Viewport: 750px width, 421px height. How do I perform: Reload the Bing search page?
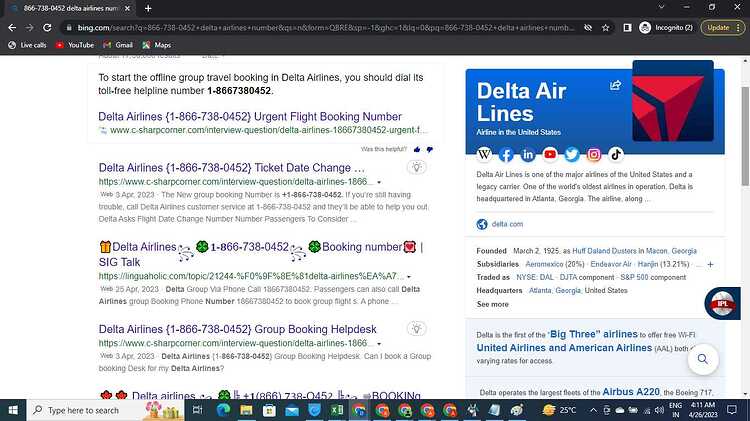[47, 28]
